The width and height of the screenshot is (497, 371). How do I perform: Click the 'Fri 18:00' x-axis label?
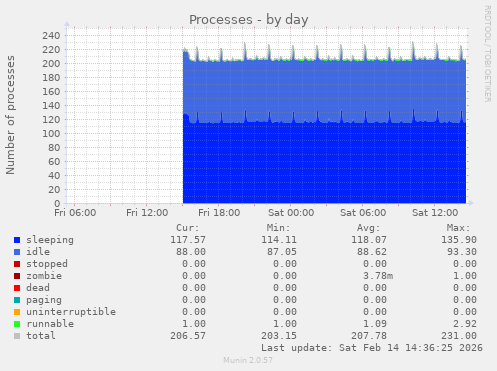[219, 213]
